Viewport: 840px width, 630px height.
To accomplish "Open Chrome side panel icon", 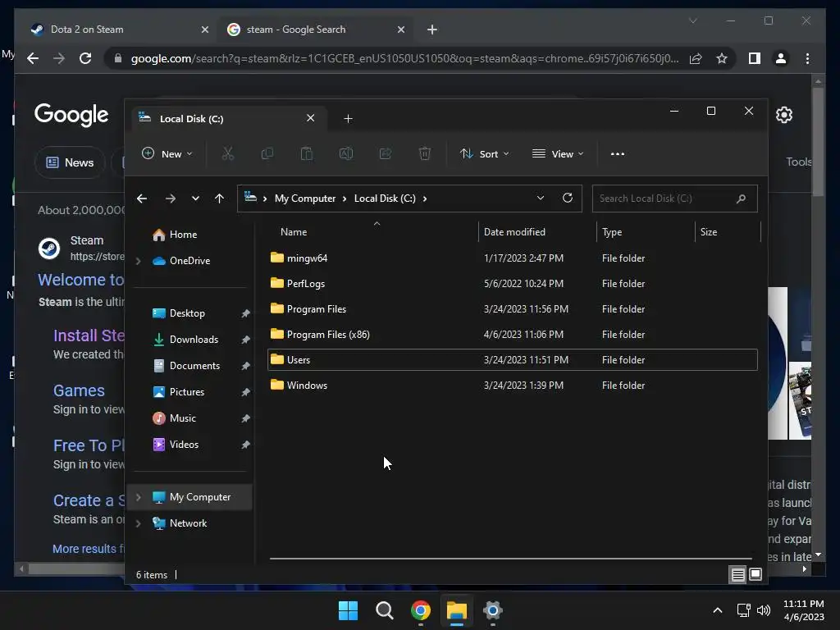I will tap(755, 58).
